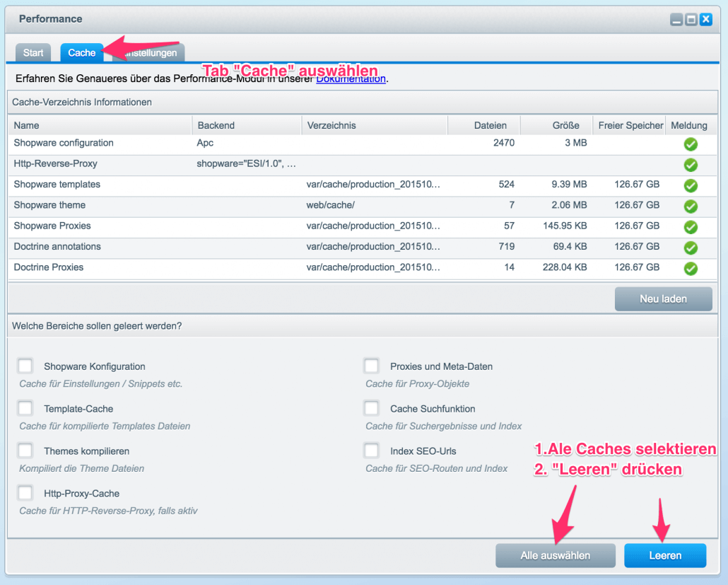This screenshot has width=728, height=585.
Task: Select the Shopware configuration row name
Action: coord(64,143)
